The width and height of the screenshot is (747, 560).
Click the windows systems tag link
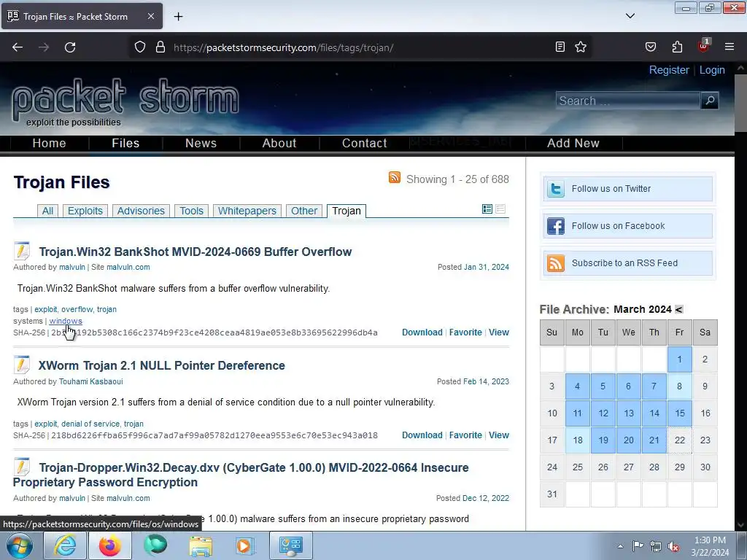coord(66,322)
